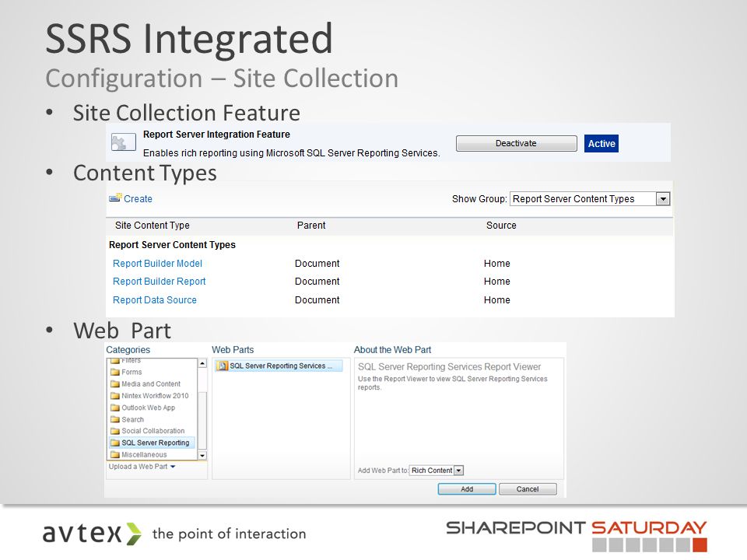Click the Report Server Integration Feature title

pos(216,135)
